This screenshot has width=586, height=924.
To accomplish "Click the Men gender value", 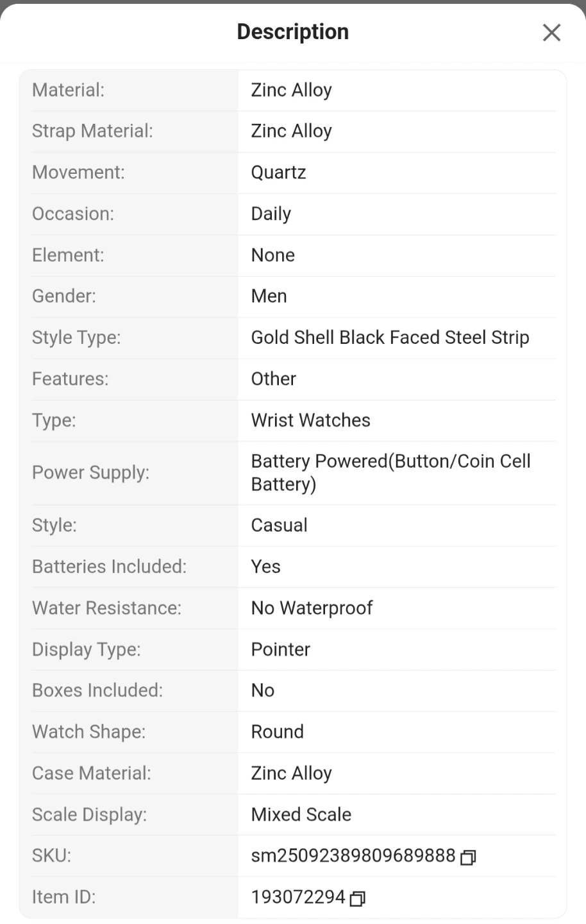I will pyautogui.click(x=269, y=296).
